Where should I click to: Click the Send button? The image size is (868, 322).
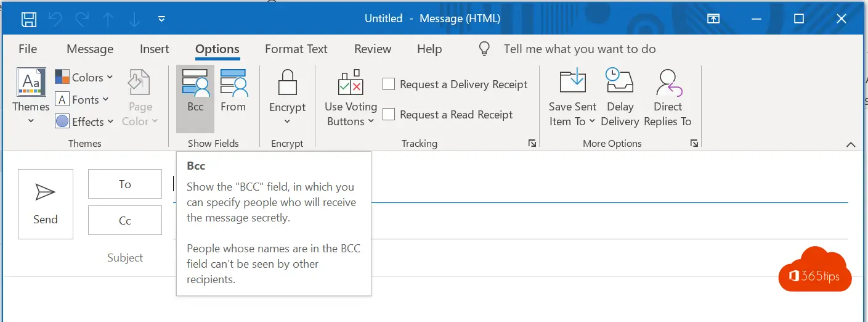point(46,204)
